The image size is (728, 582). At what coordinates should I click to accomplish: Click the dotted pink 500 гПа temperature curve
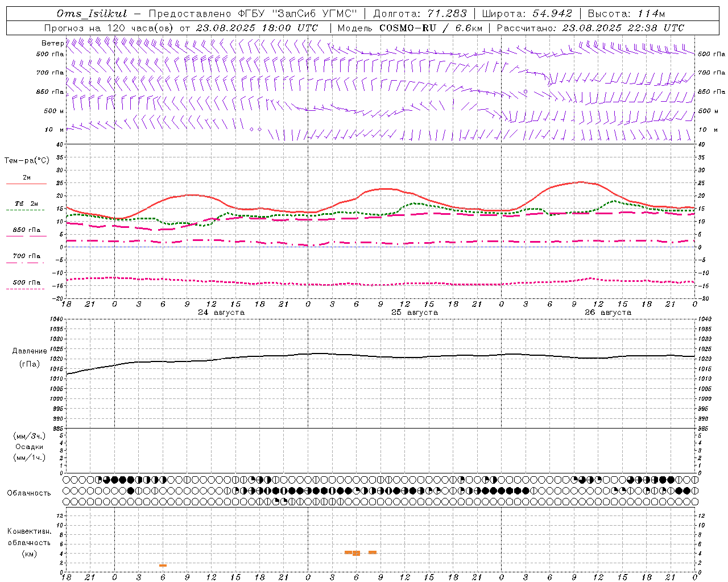coord(381,284)
